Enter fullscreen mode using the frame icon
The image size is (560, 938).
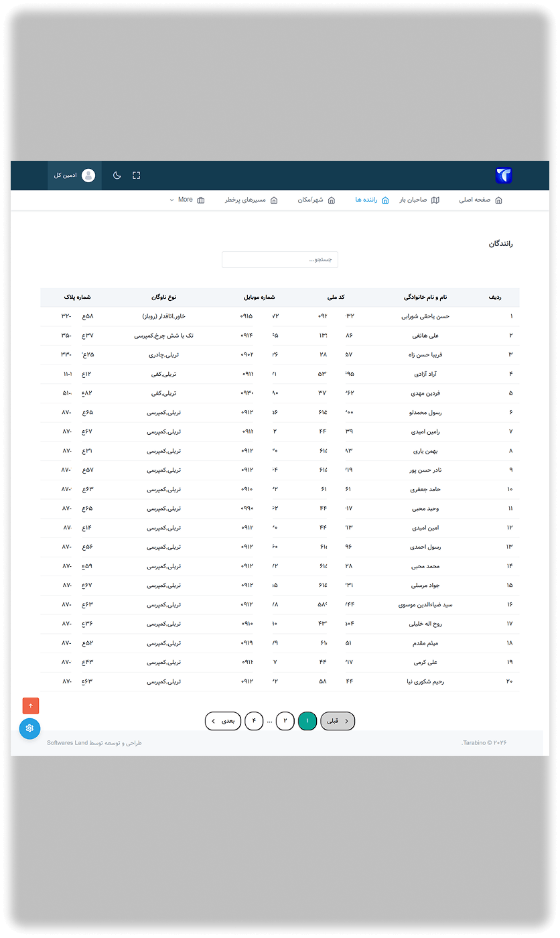[137, 176]
